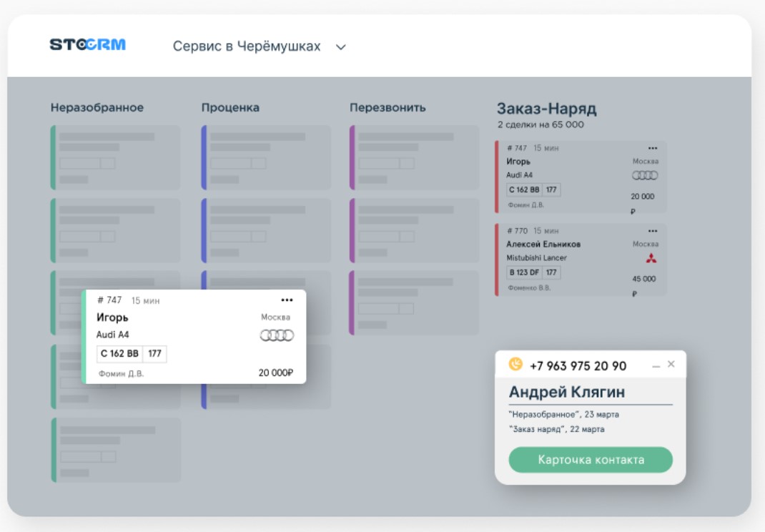The width and height of the screenshot is (765, 532).
Task: Click the STOCRM logo
Action: point(87,45)
